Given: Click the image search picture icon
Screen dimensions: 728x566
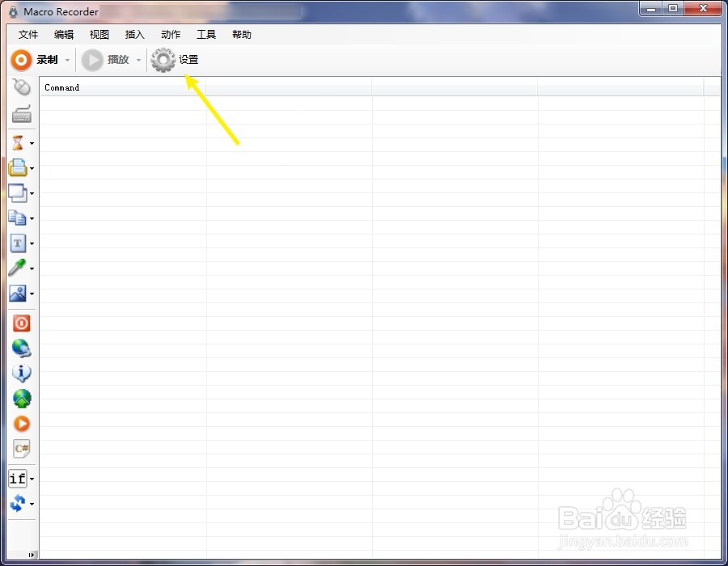Looking at the screenshot, I should coord(18,294).
